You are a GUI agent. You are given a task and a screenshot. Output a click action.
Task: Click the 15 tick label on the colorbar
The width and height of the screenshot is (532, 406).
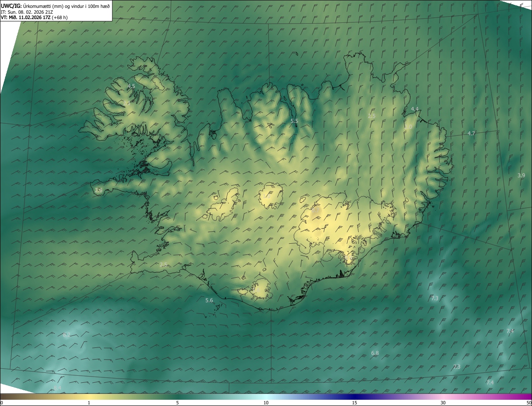(x=355, y=403)
